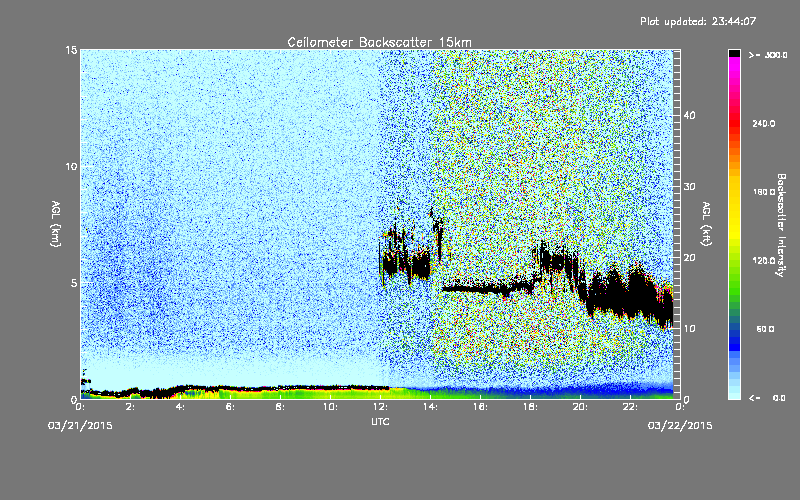Click the "15" km altitude tick label
Image resolution: width=800 pixels, height=500 pixels.
71,50
